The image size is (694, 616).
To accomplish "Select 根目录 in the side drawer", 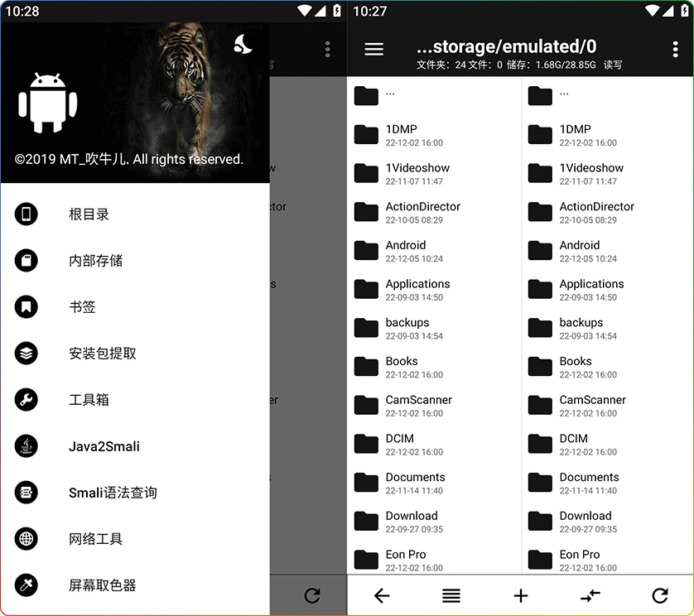I will tap(89, 214).
